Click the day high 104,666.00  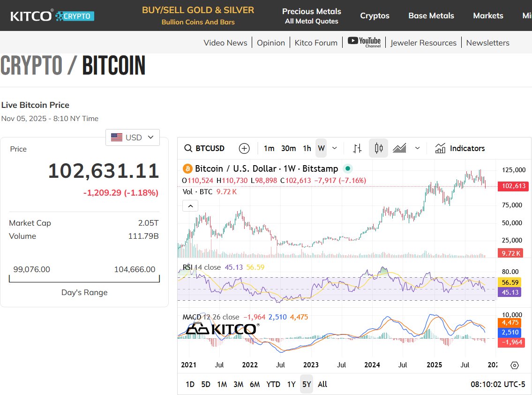click(135, 269)
